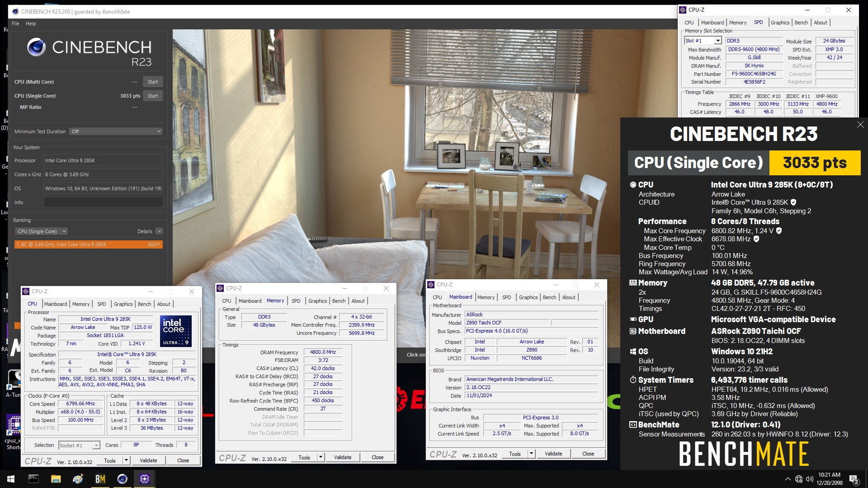Switch to Graphics tab in Mainboard window
Image resolution: width=868 pixels, height=488 pixels.
point(528,297)
